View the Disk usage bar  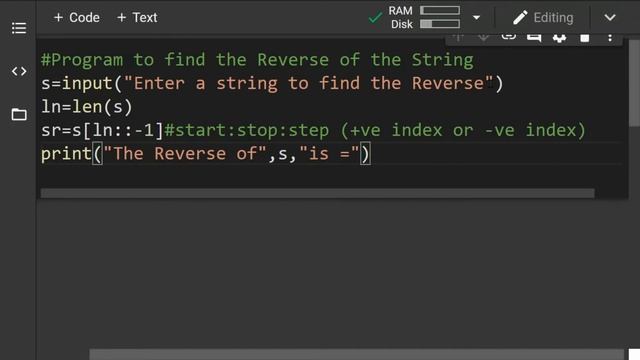coord(440,24)
